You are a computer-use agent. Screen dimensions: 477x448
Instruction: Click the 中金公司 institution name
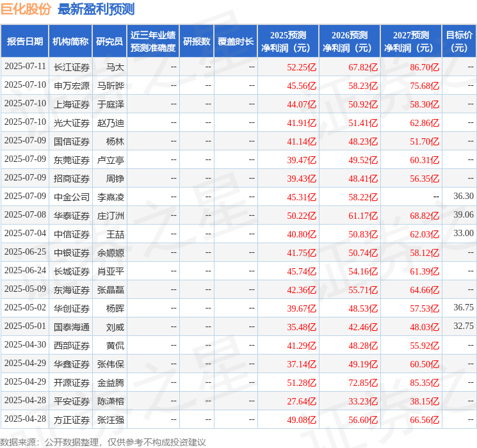[x=72, y=196]
